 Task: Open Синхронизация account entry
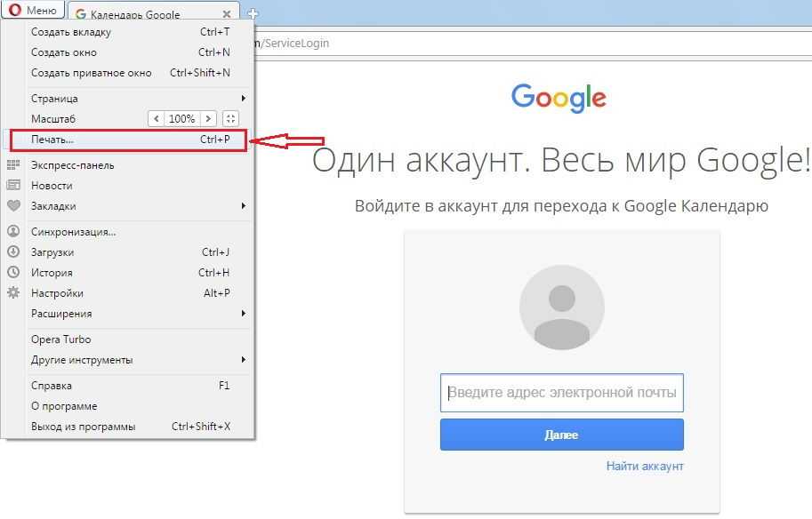click(73, 232)
